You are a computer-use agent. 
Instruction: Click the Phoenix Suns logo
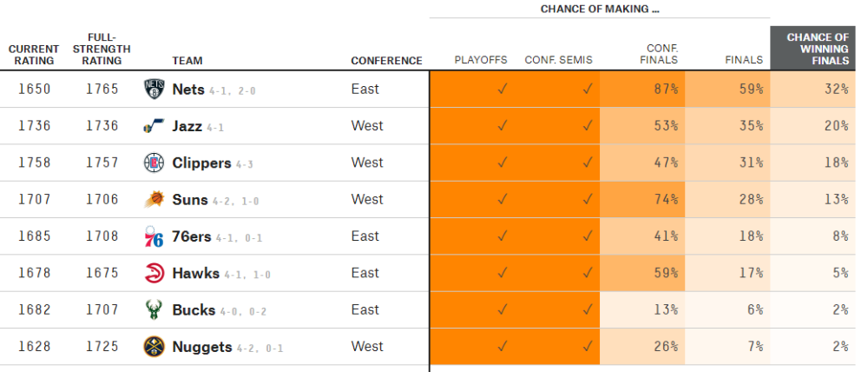[x=155, y=199]
